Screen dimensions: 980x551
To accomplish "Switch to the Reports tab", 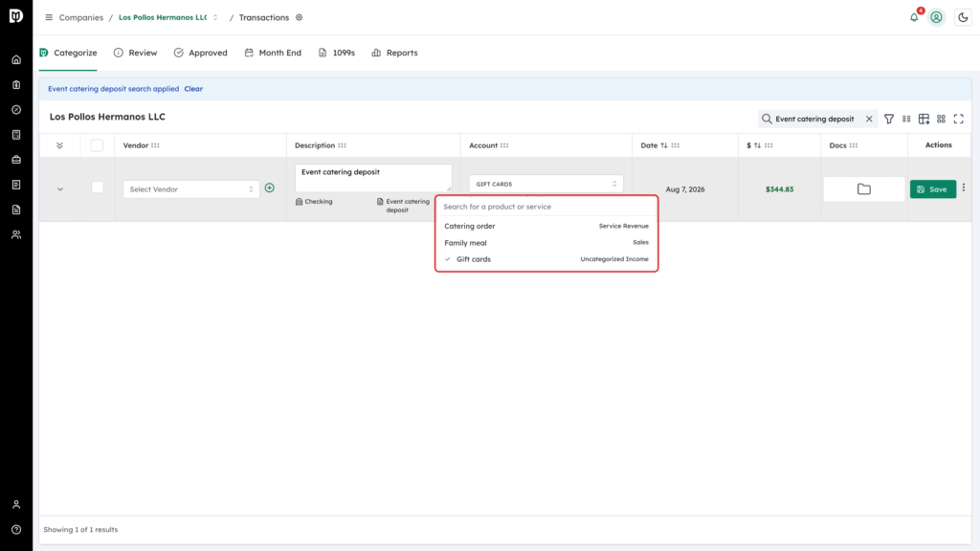I will [x=394, y=54].
